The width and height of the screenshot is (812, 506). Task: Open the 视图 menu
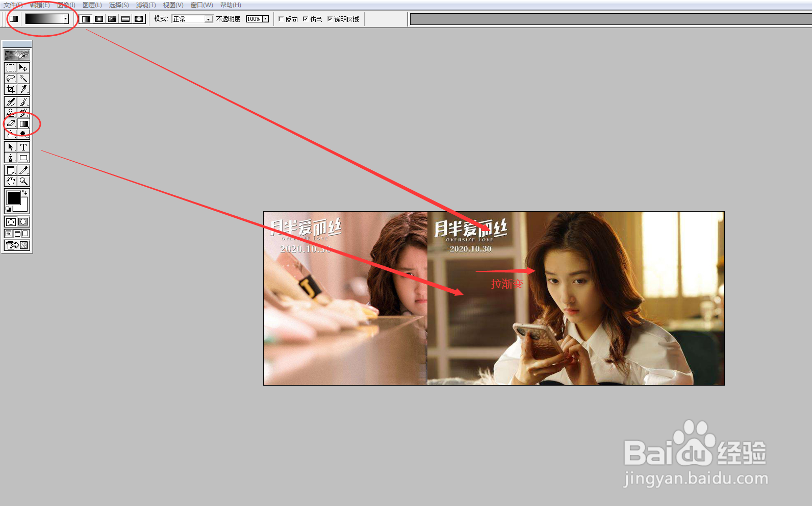(x=173, y=5)
